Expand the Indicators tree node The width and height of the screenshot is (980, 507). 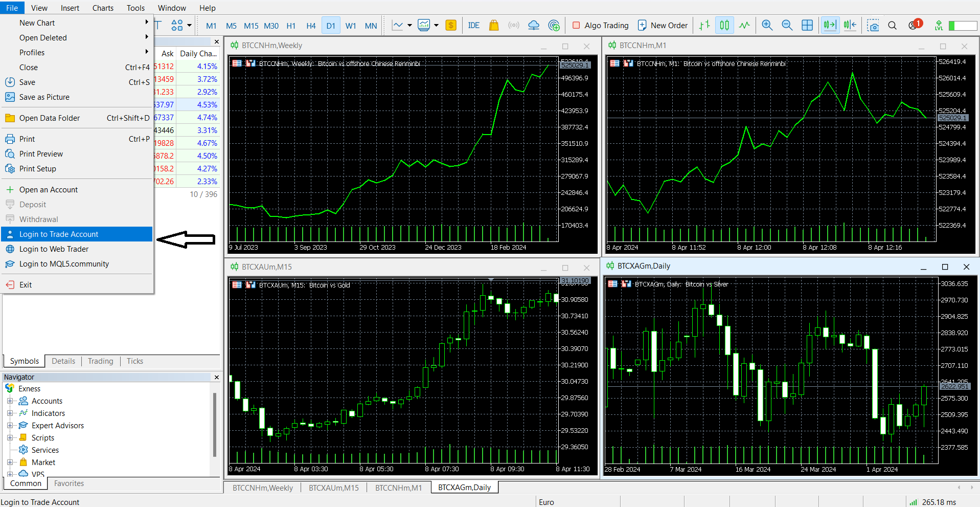click(10, 413)
